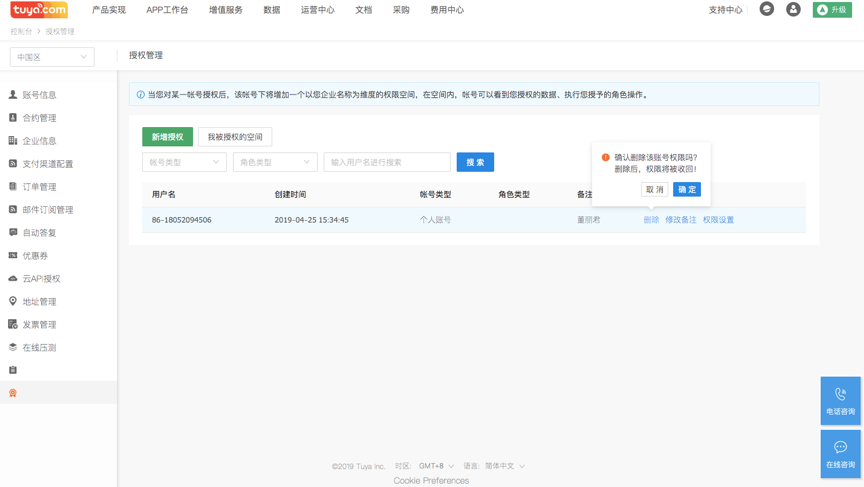Open the 简体中文 language dropdown
The image size is (864, 487).
pyautogui.click(x=504, y=466)
